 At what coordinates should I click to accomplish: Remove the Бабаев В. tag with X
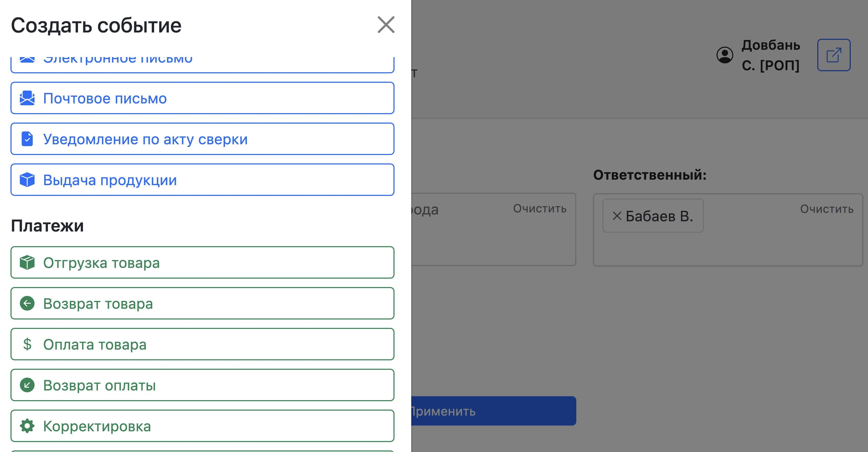click(617, 216)
